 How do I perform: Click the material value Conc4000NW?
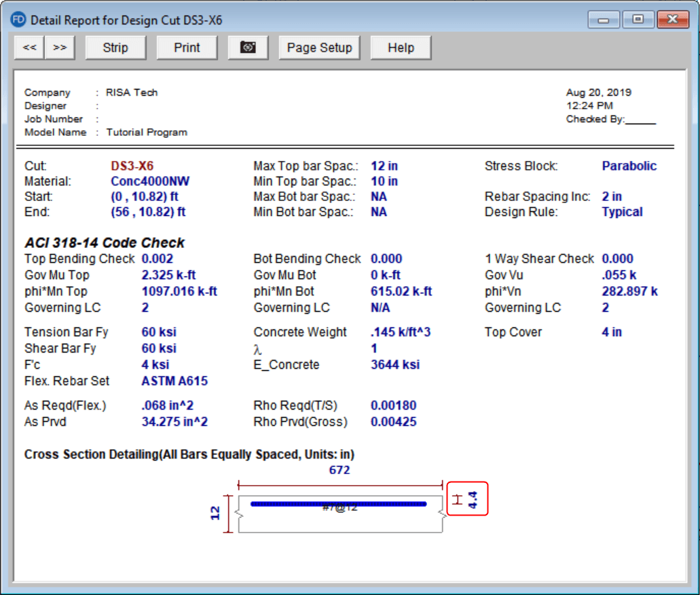[x=150, y=181]
